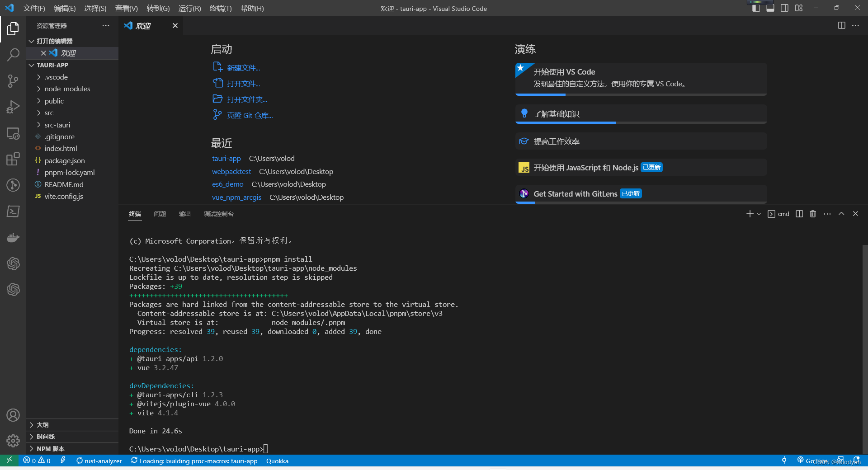Click the Accounts icon in activity bar
This screenshot has width=868, height=470.
13,415
